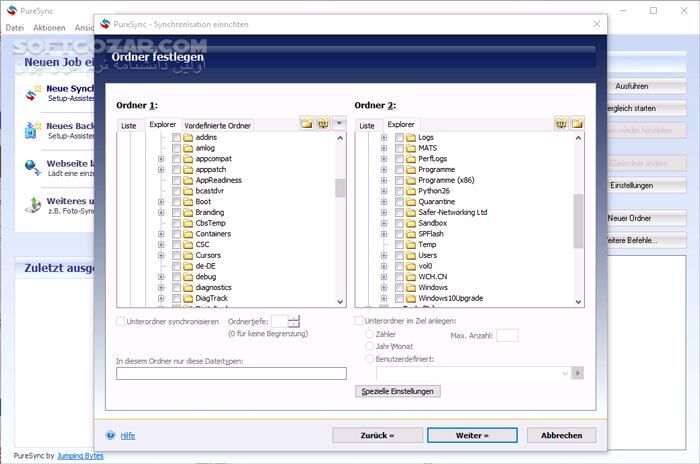Toggle Unterordner synchronisieren checkbox

tap(121, 321)
